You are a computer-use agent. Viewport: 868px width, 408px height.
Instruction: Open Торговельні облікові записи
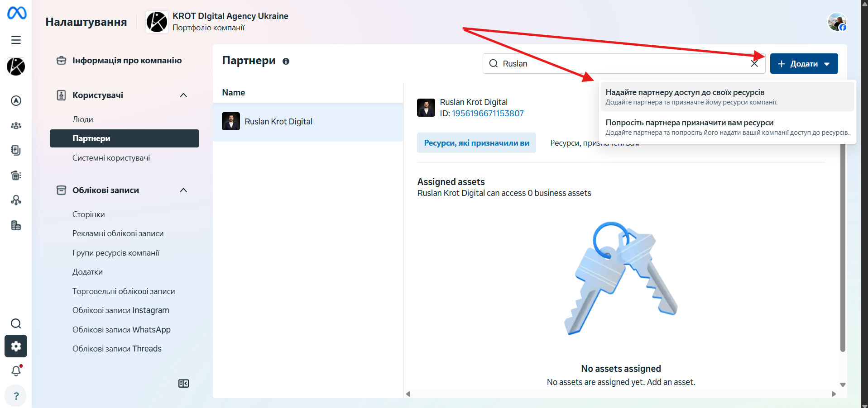coord(125,291)
